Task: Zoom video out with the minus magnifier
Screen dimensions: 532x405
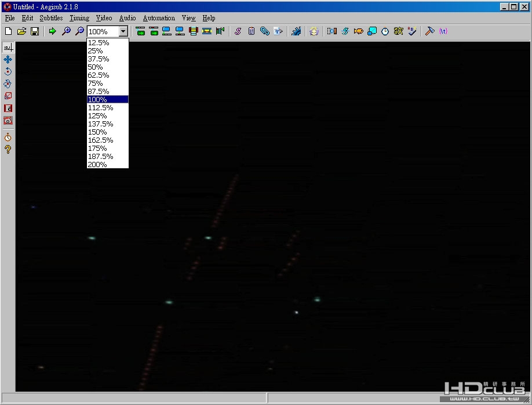Action: [x=80, y=31]
